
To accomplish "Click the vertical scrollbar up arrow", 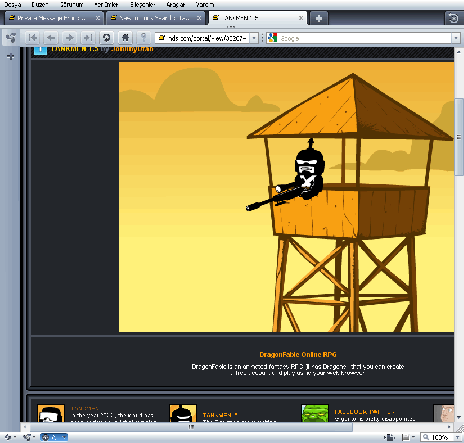I will pos(459,52).
